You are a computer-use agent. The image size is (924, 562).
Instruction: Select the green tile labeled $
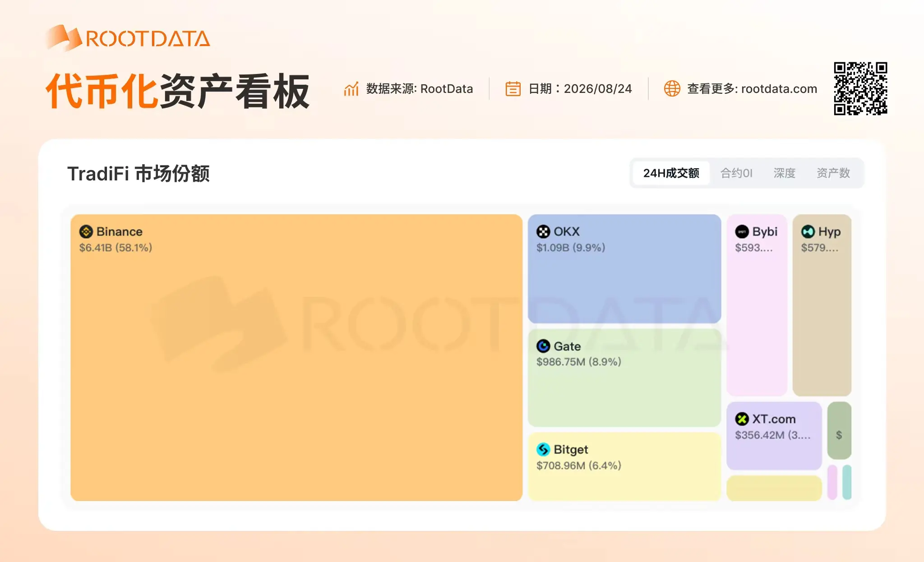click(x=839, y=430)
